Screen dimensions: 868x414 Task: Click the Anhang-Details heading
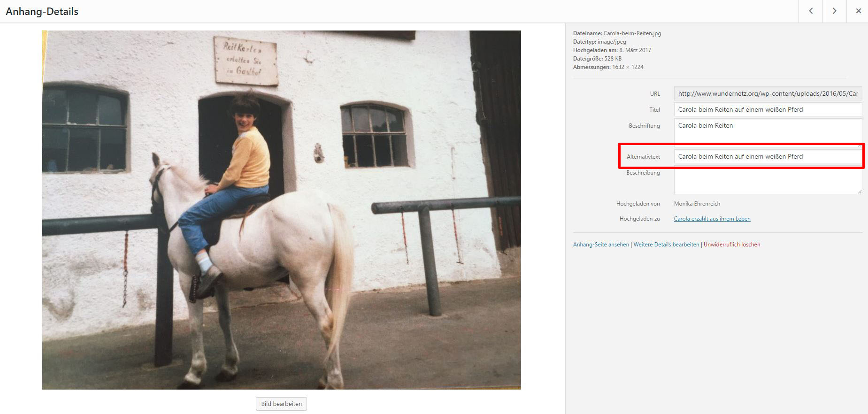(42, 11)
